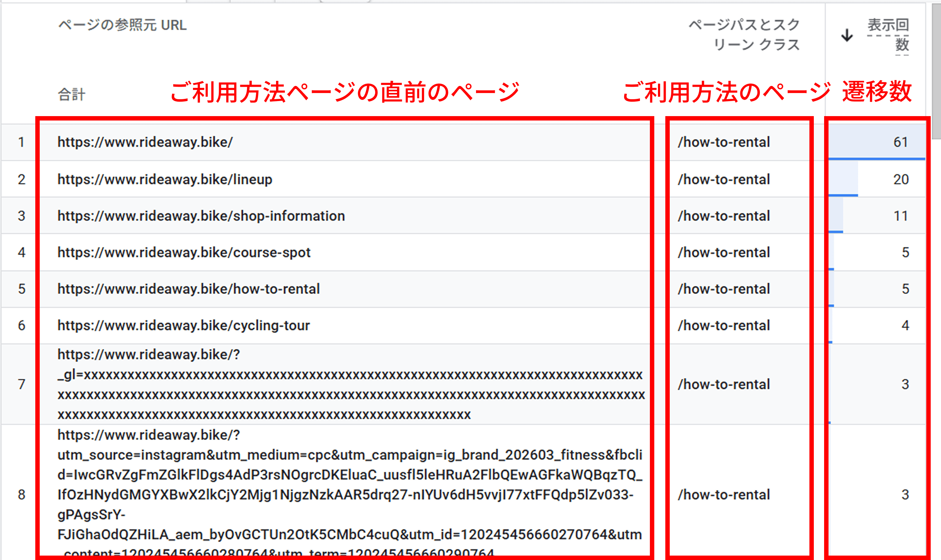This screenshot has width=941, height=560.
Task: Select the referrer https://www.rideaway.bike/ in row 1
Action: 145,142
